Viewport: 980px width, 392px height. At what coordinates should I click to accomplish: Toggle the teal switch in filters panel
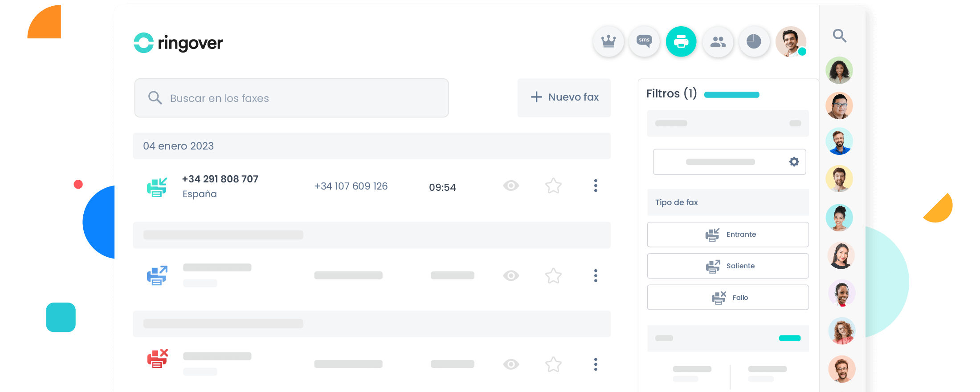pyautogui.click(x=789, y=338)
